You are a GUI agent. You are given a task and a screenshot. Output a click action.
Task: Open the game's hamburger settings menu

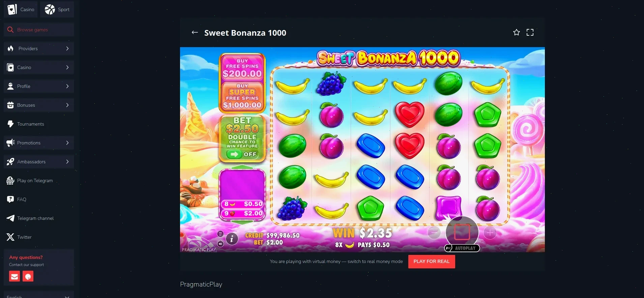(x=220, y=234)
